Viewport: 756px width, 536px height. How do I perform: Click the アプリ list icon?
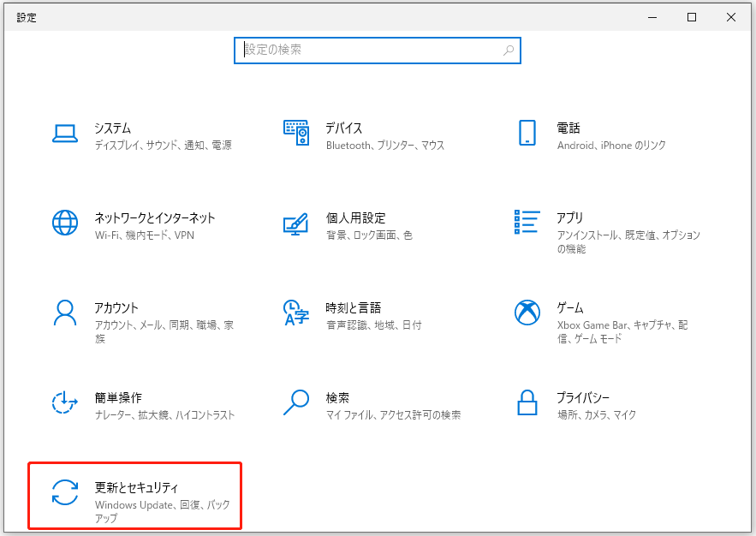pyautogui.click(x=527, y=222)
